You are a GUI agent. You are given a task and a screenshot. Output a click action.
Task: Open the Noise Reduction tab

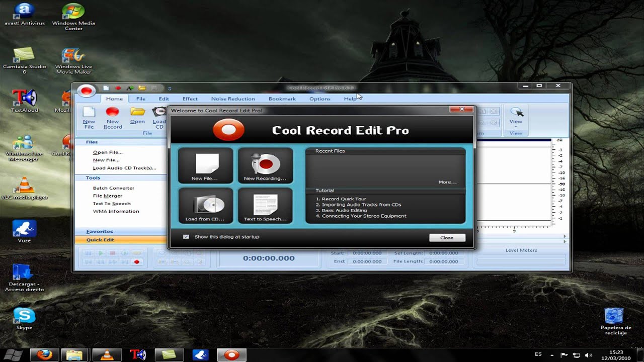click(x=233, y=99)
